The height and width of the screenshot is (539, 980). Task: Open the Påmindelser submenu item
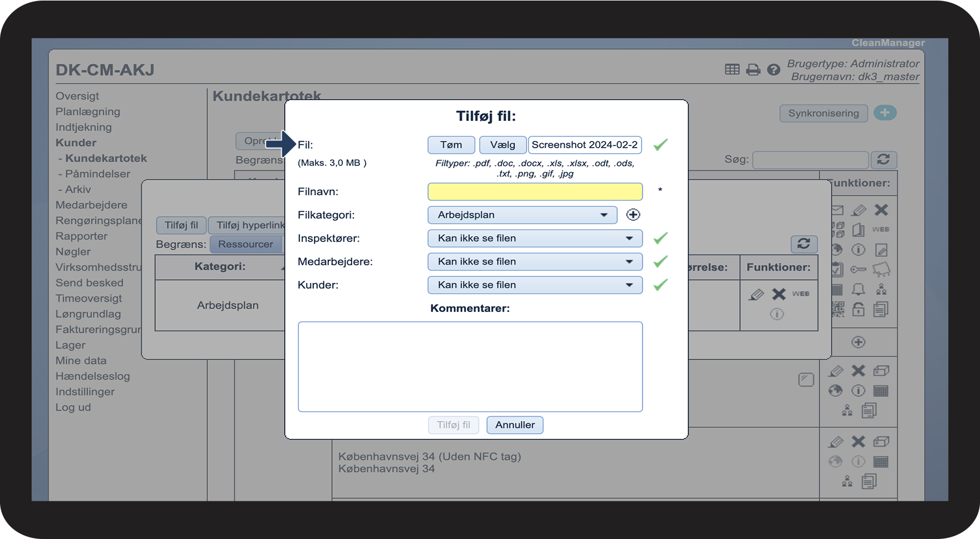(x=98, y=174)
